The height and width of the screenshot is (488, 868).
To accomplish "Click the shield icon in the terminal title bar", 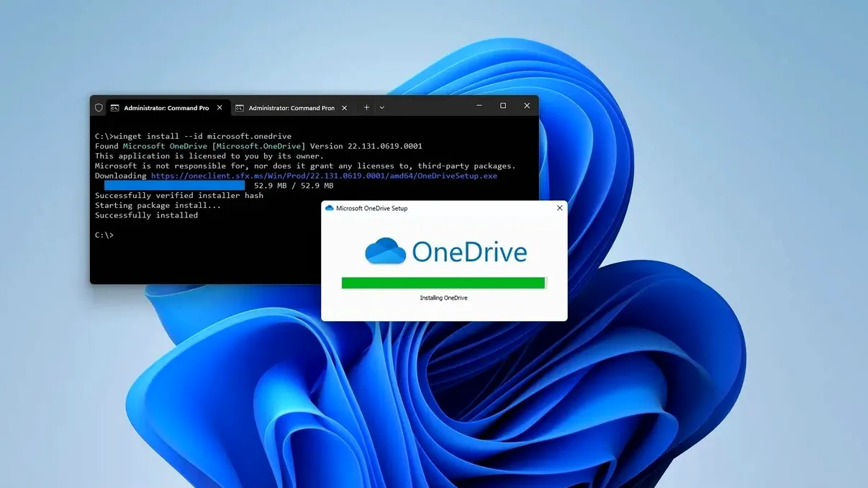I will [99, 107].
